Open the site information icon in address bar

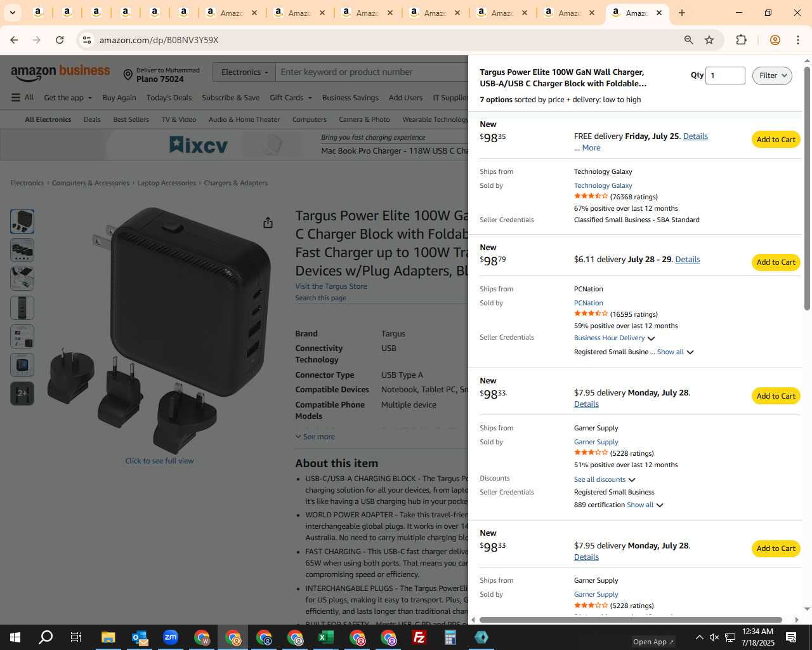pos(87,40)
